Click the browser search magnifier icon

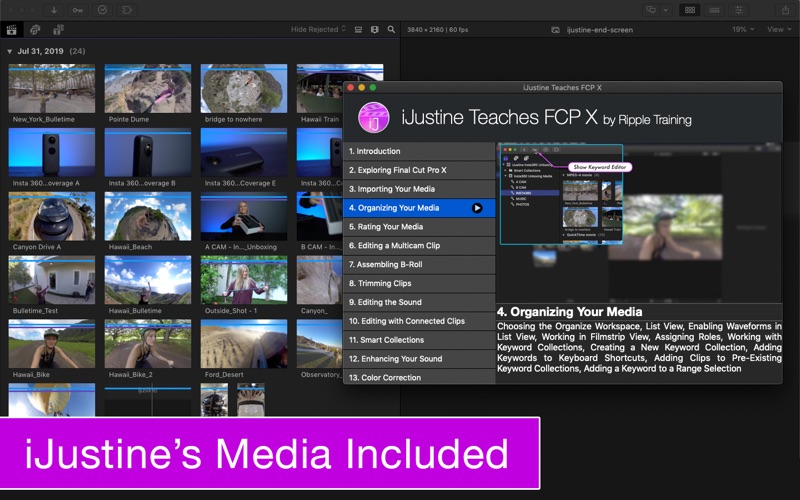(x=391, y=30)
